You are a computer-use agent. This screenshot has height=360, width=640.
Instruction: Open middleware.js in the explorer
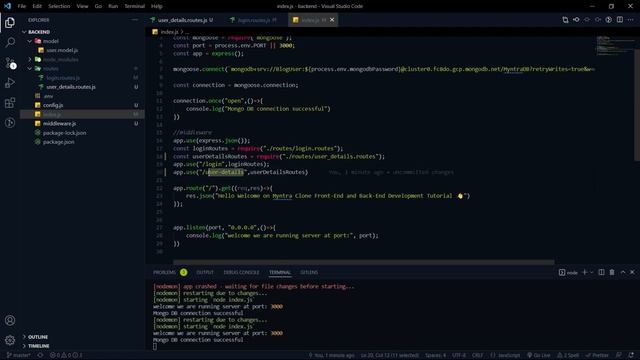(x=59, y=123)
